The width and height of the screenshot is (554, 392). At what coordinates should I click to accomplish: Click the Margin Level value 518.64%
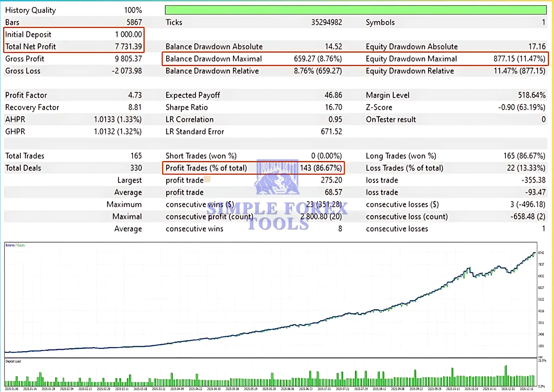click(x=531, y=95)
